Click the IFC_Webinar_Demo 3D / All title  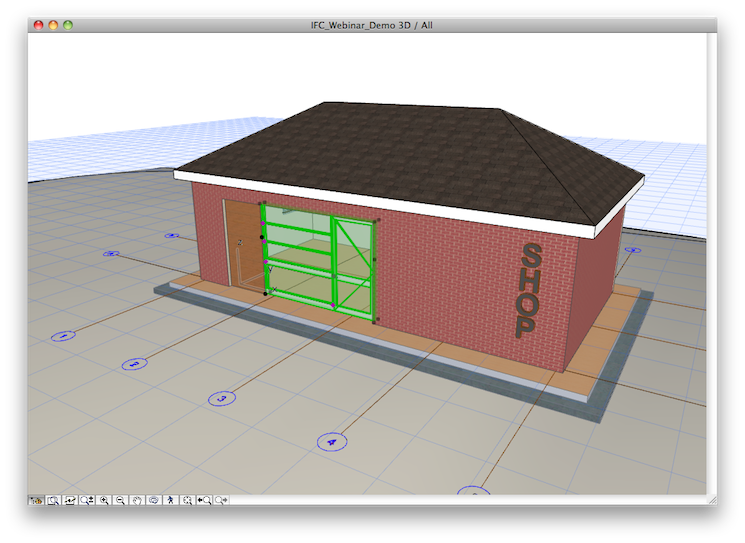tap(372, 25)
